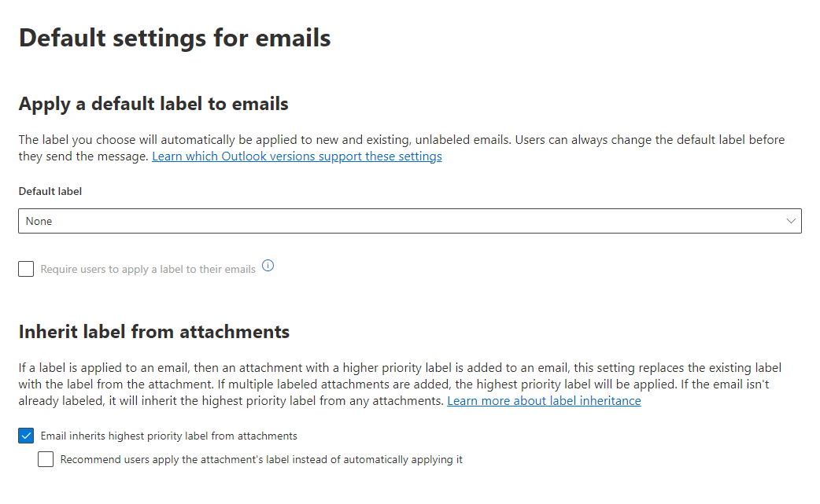Open the Default label combo box showing None

(x=409, y=221)
